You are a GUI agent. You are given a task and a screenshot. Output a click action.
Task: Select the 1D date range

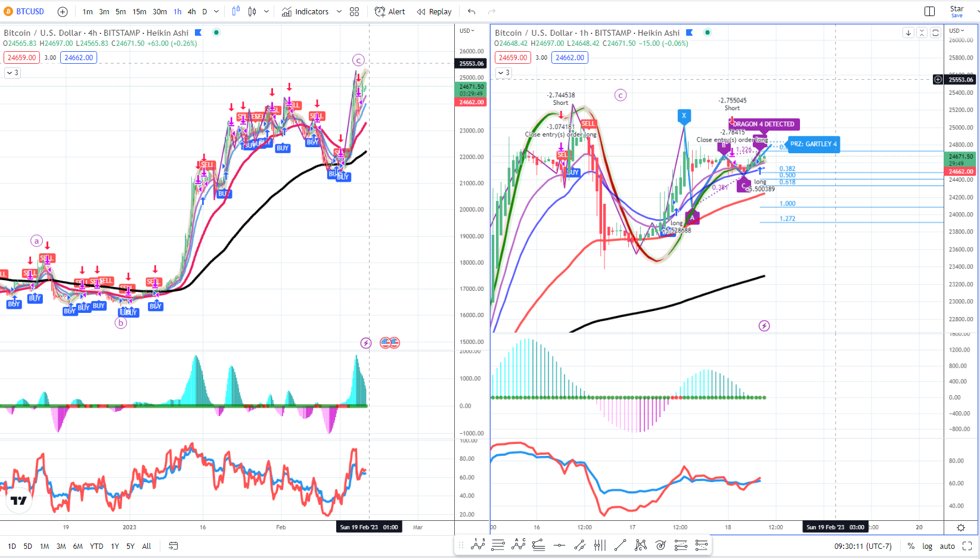pos(12,546)
